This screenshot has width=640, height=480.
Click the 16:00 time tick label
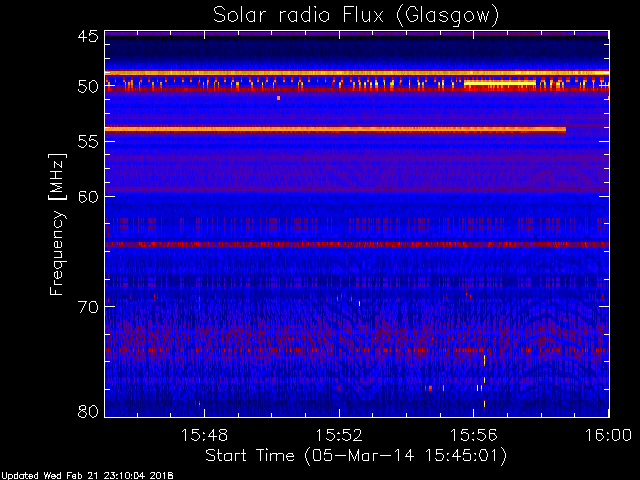click(609, 435)
